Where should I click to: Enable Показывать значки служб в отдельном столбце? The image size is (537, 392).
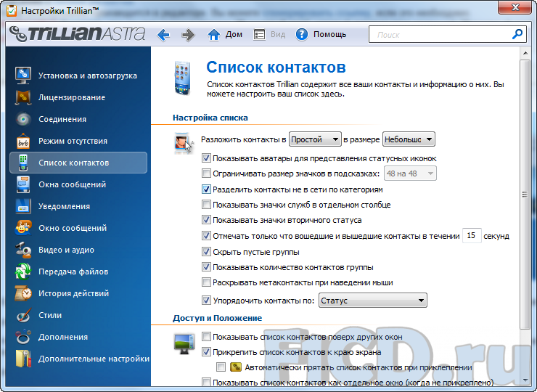[206, 205]
